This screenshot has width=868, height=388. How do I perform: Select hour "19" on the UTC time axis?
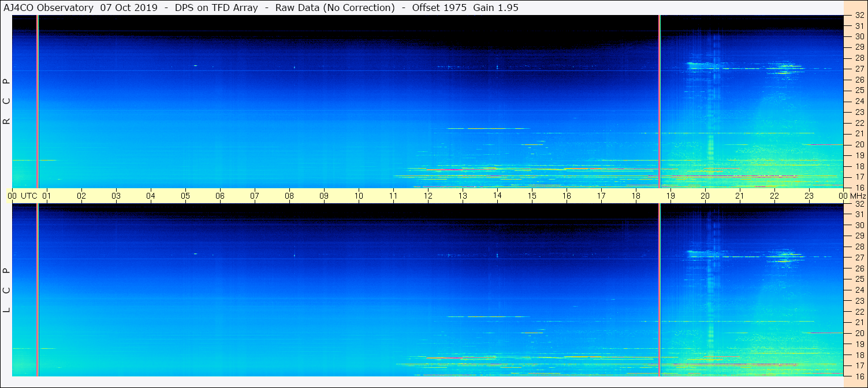[x=670, y=196]
